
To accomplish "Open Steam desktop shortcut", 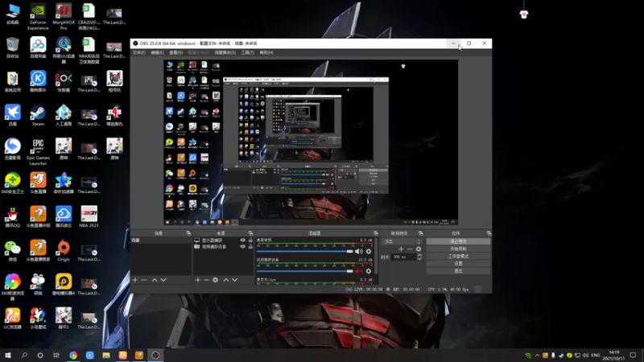I will click(x=38, y=115).
